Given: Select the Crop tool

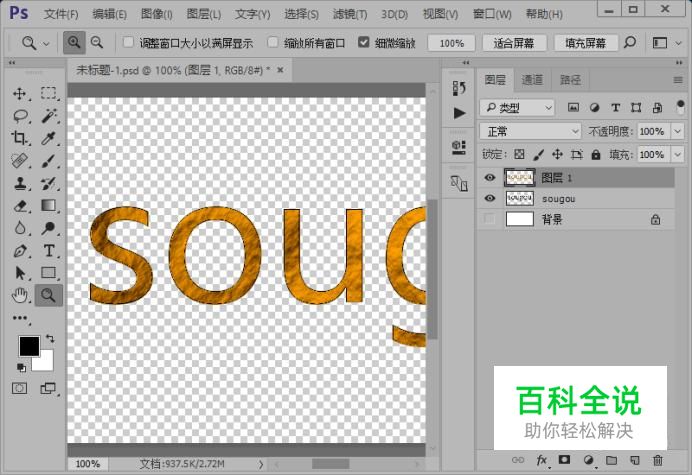Looking at the screenshot, I should [x=20, y=139].
